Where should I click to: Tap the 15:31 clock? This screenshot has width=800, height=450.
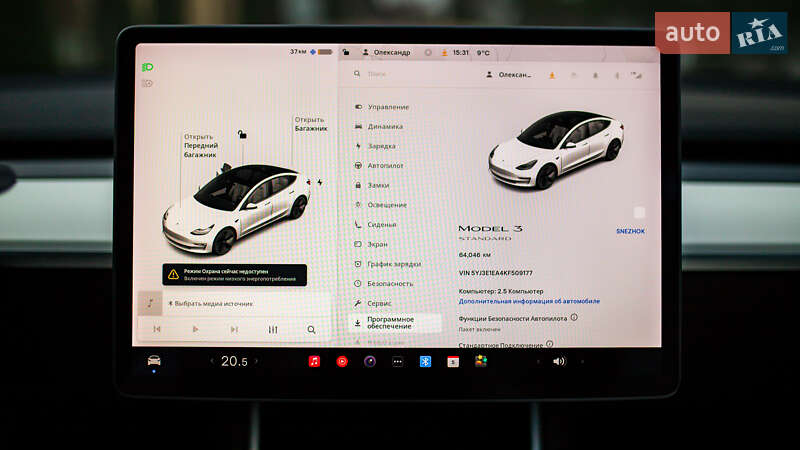coord(460,53)
